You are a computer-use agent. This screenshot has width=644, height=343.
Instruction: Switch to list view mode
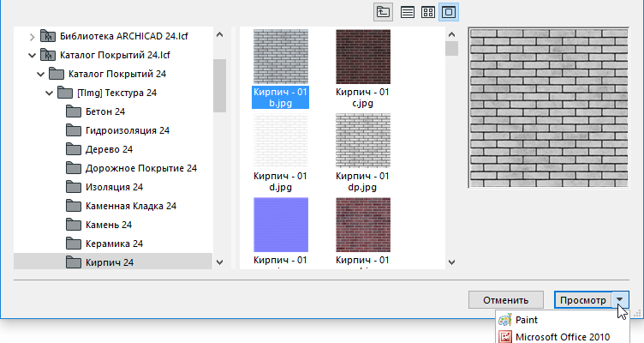408,12
